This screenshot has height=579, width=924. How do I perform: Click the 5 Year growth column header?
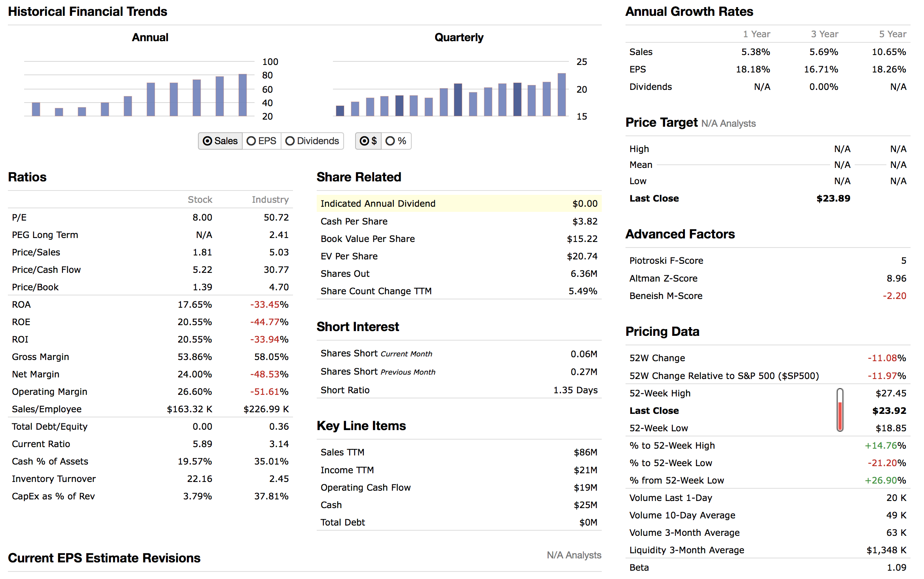point(892,34)
